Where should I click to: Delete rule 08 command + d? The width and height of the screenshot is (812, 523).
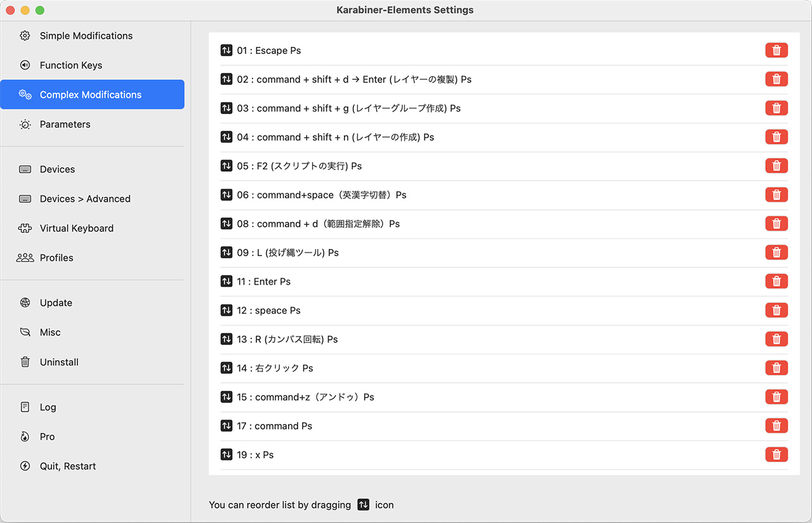[776, 223]
